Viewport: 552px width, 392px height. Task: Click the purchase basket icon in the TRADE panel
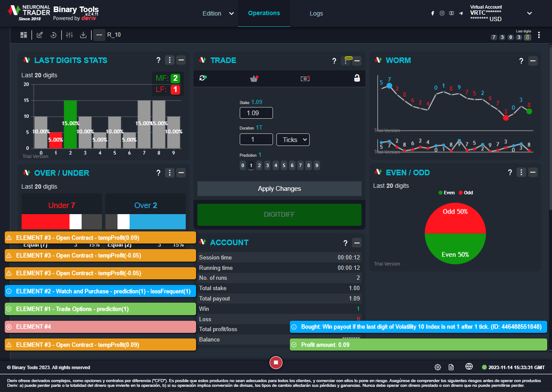pyautogui.click(x=254, y=79)
